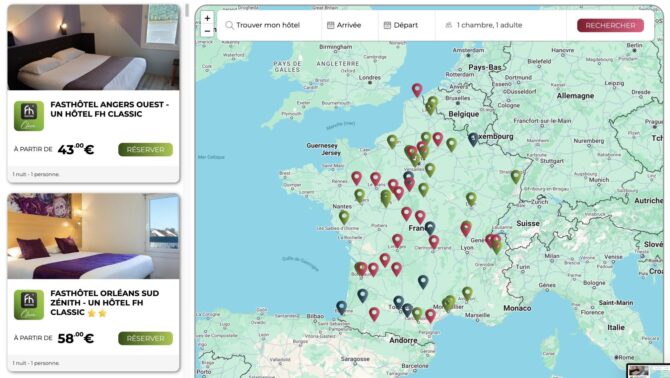Image resolution: width=670 pixels, height=378 pixels.
Task: Click the '43,00 €' price on Angers card
Action: click(76, 149)
